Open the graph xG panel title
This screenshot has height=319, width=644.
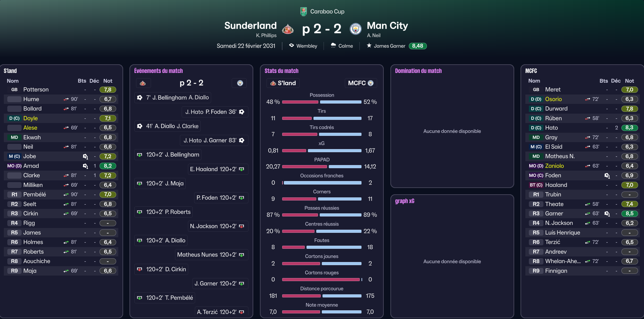(x=405, y=201)
